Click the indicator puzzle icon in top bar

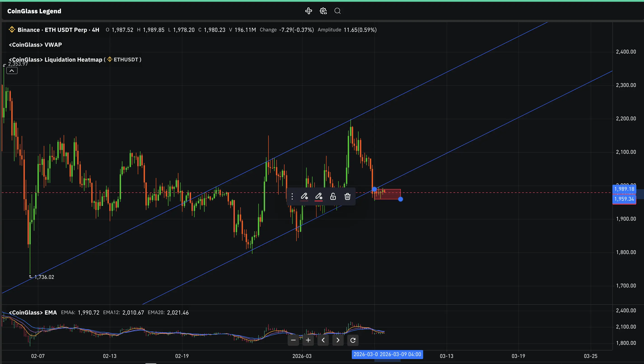(308, 11)
